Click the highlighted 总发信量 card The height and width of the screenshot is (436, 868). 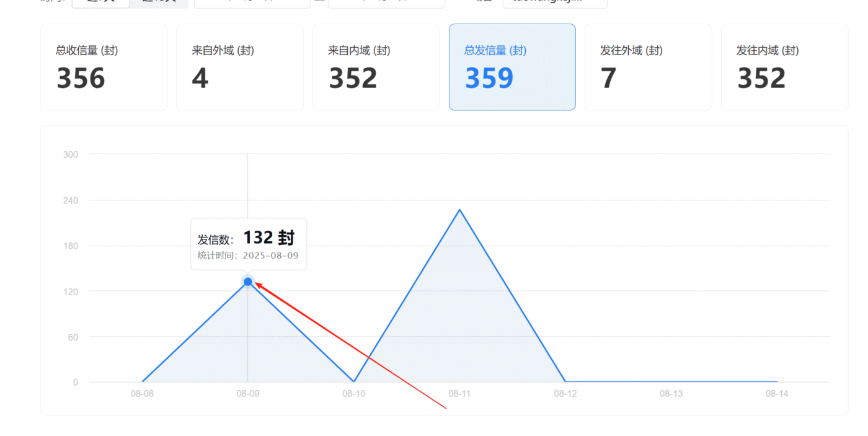pyautogui.click(x=512, y=67)
